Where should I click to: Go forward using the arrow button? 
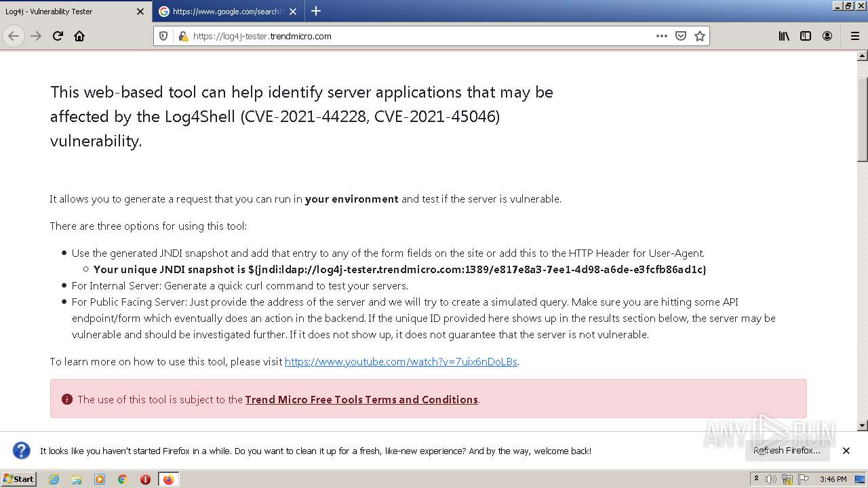(36, 36)
